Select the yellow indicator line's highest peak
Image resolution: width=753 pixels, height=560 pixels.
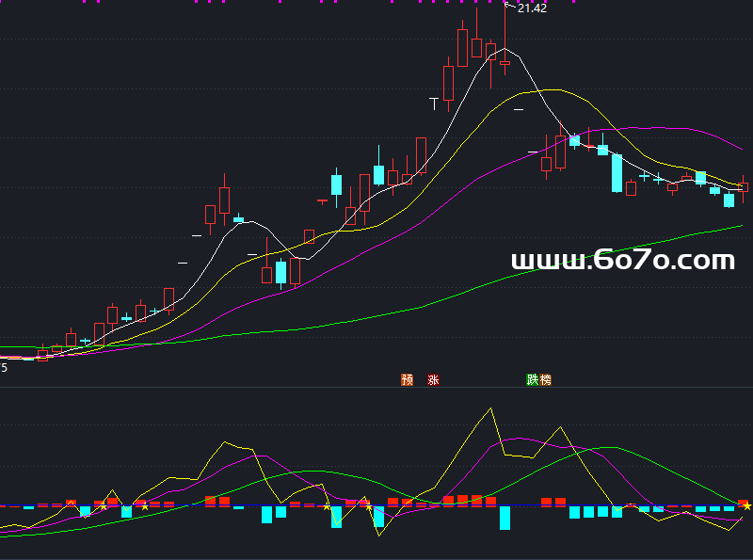point(490,409)
